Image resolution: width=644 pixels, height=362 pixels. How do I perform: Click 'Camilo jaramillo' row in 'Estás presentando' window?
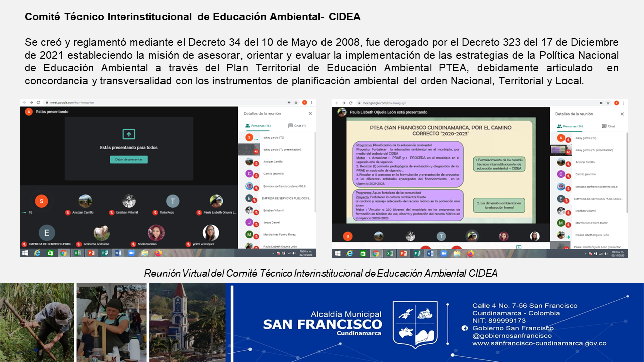[x=278, y=174]
